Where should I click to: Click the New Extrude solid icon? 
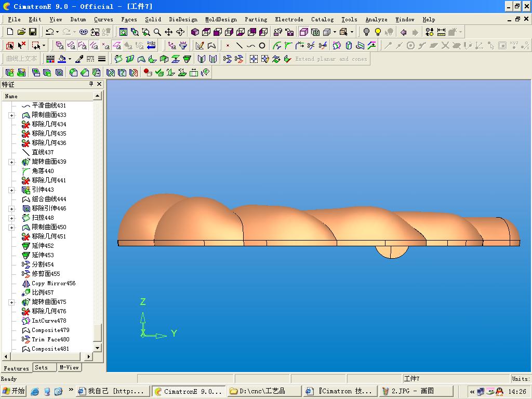(10, 72)
